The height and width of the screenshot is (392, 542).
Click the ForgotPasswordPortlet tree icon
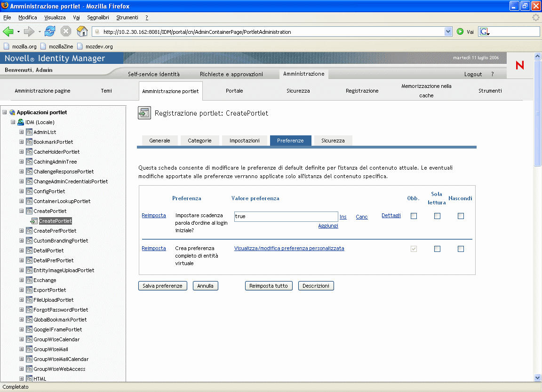pyautogui.click(x=29, y=310)
